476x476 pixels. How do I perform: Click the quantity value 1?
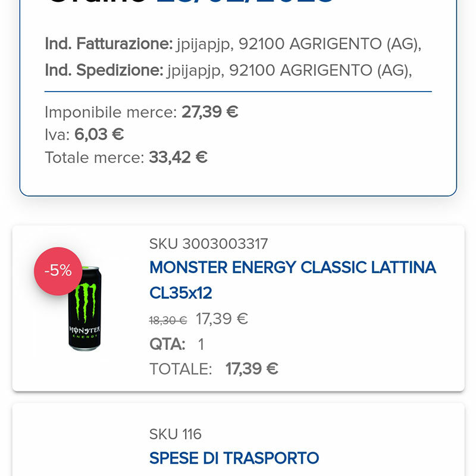click(201, 344)
